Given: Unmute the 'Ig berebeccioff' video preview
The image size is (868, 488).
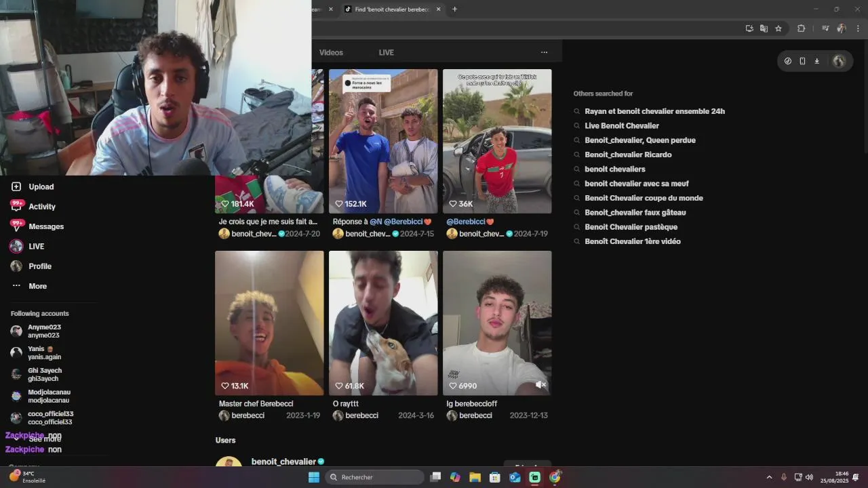Looking at the screenshot, I should click(540, 384).
